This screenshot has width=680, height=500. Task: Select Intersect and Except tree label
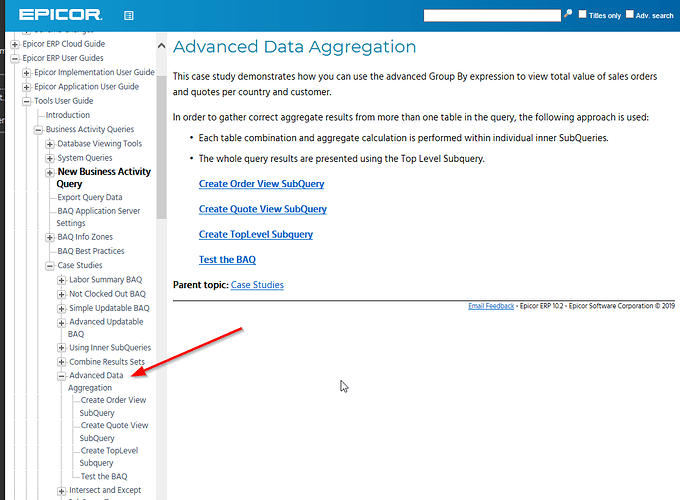pos(105,490)
